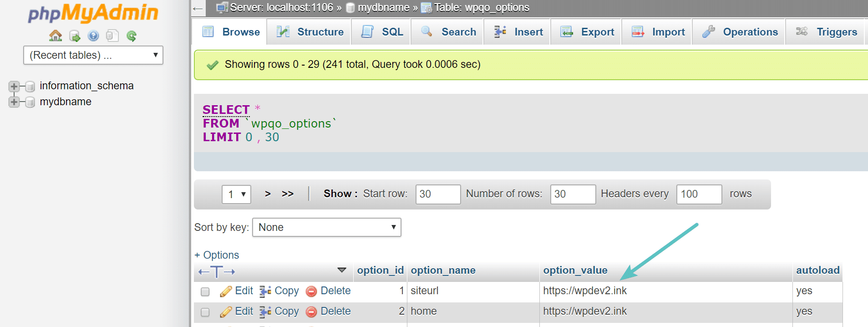Image resolution: width=868 pixels, height=327 pixels.
Task: Click the + Options link
Action: click(217, 255)
